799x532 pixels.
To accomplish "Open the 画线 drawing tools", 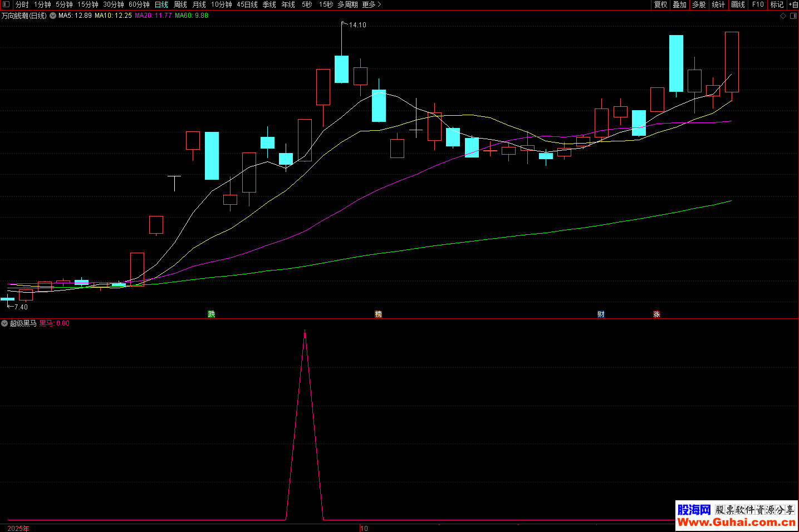I will tap(738, 4).
